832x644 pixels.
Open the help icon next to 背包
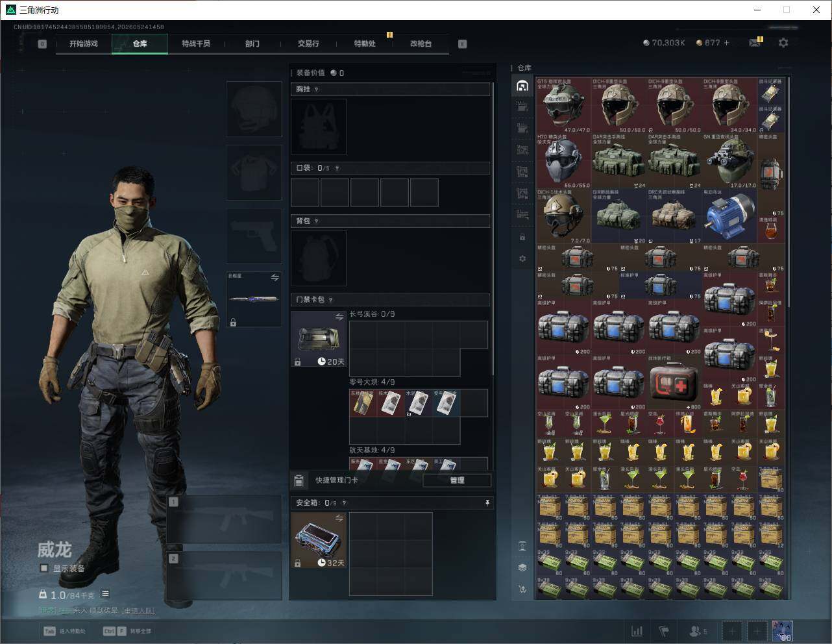point(316,221)
